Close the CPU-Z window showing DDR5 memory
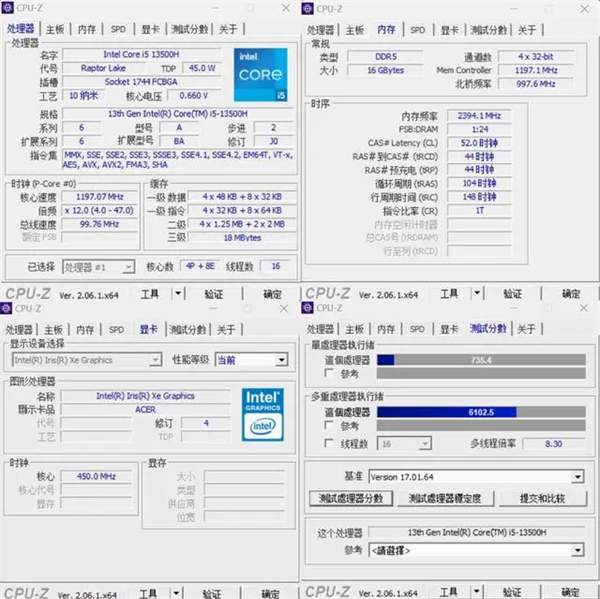 click(x=584, y=8)
